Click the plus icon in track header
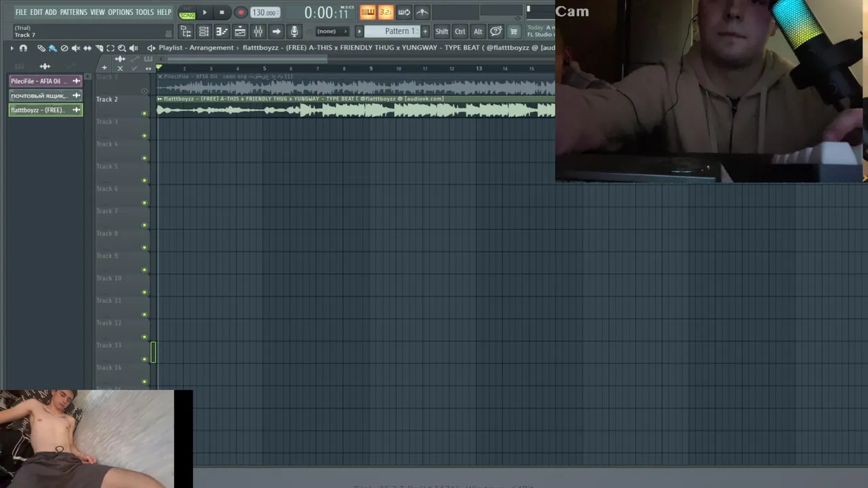 click(x=104, y=68)
